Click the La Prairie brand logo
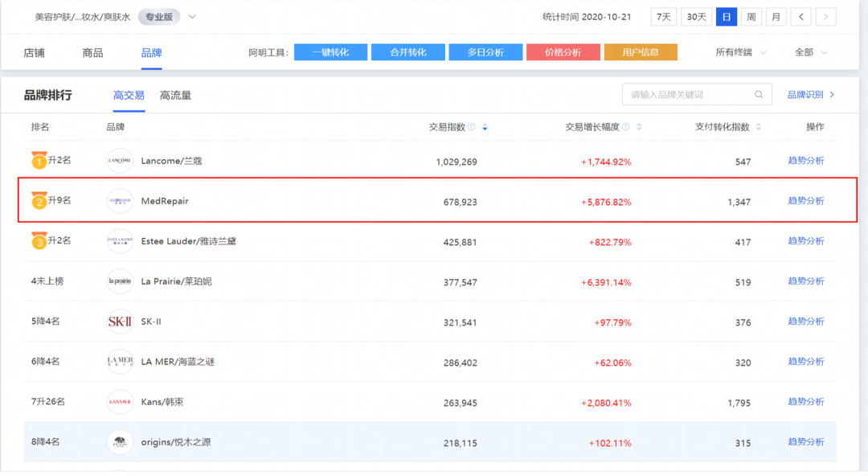Screen dimensions: 868x476 [120, 281]
